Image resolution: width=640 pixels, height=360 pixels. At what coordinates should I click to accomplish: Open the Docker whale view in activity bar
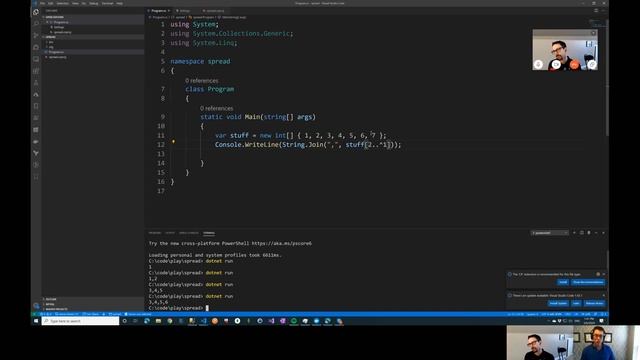pos(36,141)
